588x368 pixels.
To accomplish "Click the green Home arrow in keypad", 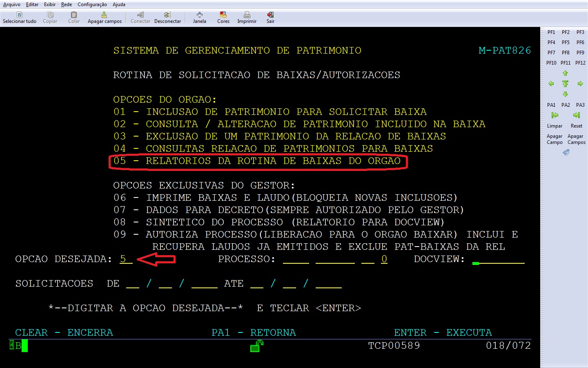I will coord(565,84).
